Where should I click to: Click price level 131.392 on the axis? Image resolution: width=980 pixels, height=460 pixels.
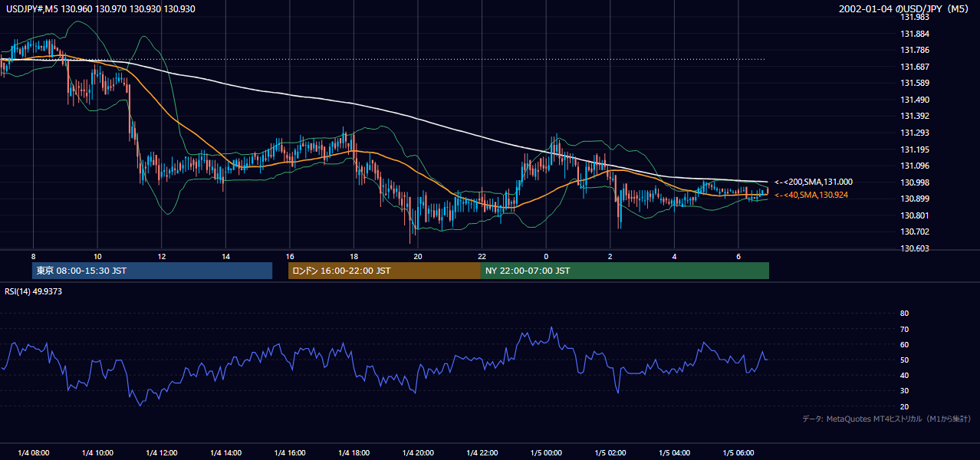[x=914, y=117]
